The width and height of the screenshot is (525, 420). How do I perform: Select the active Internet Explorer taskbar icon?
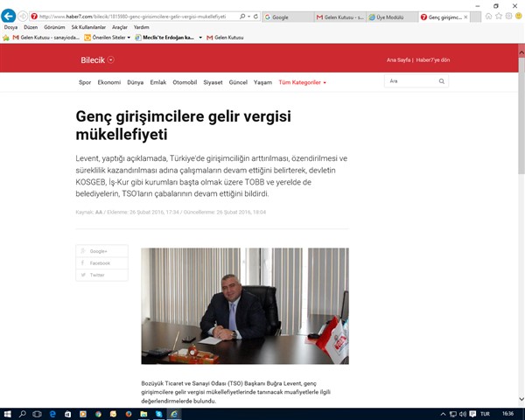coord(174,414)
